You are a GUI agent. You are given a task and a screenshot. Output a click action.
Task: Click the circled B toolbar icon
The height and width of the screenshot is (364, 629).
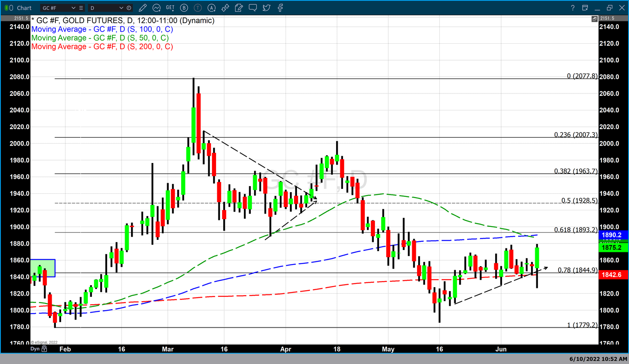(x=184, y=8)
